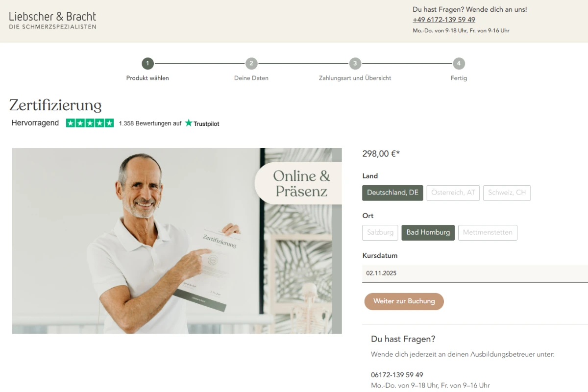Click the step 3 circle icon
The width and height of the screenshot is (588, 392).
(355, 64)
